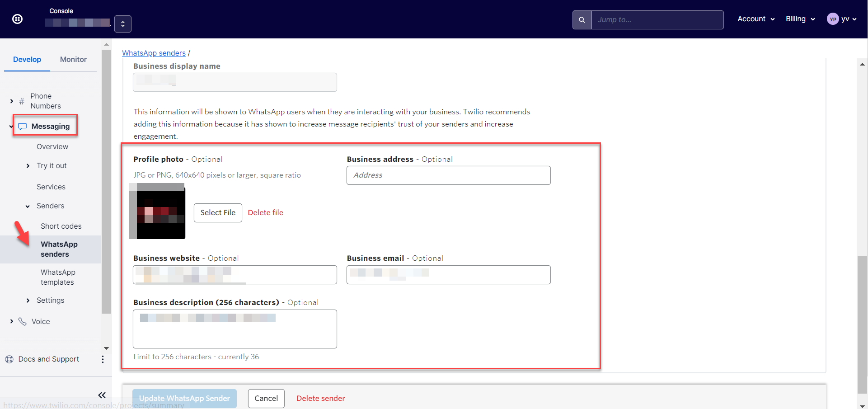Open the Billing menu
This screenshot has height=409, width=868.
tap(800, 19)
